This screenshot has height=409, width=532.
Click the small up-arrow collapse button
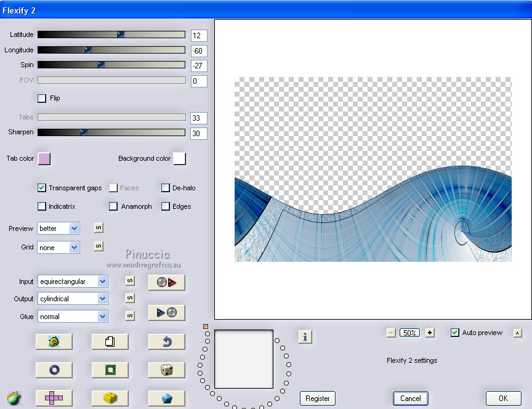[x=517, y=333]
